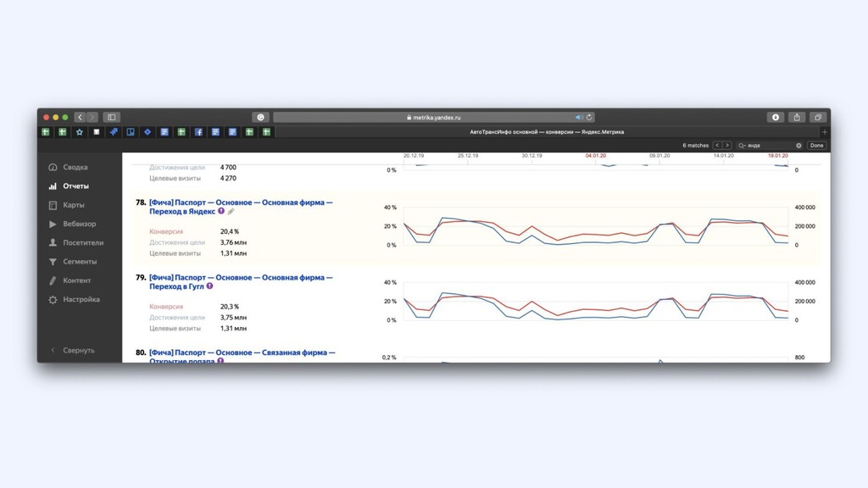Click the value 4 700
Screen dimensions: 868x488
(x=228, y=167)
